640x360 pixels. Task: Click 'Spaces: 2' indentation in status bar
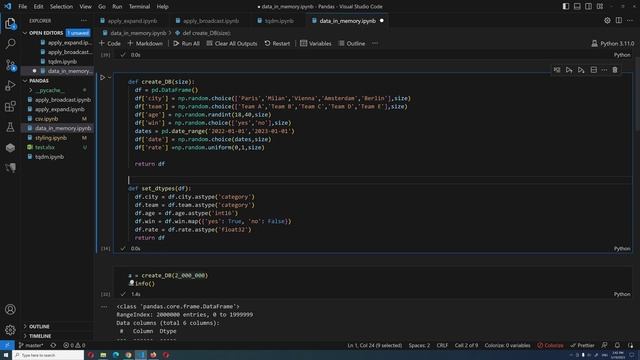(x=419, y=345)
